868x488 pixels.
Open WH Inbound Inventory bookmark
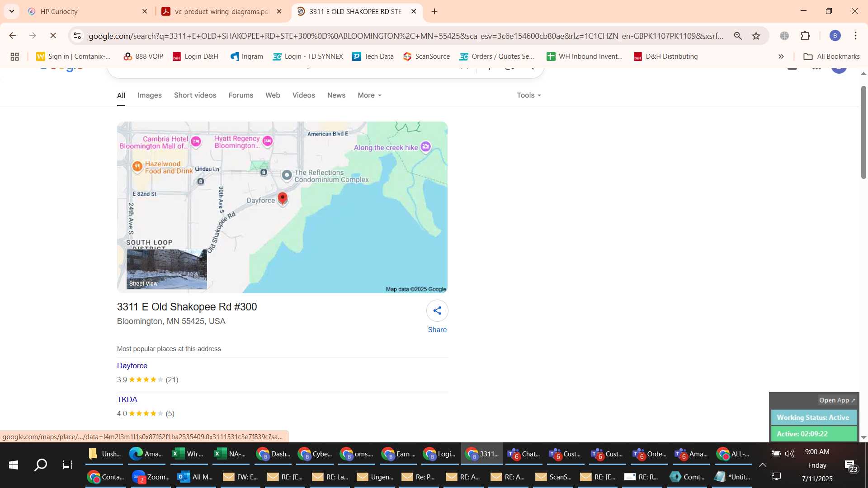(x=585, y=56)
